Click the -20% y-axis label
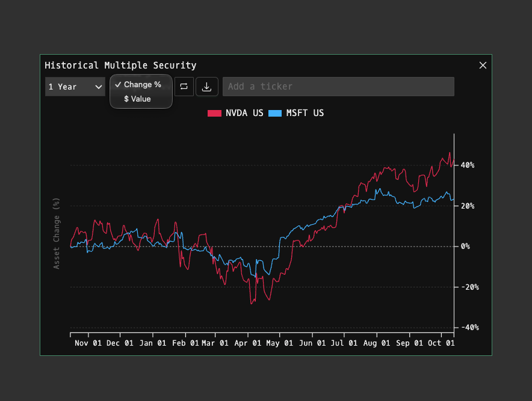 (469, 287)
